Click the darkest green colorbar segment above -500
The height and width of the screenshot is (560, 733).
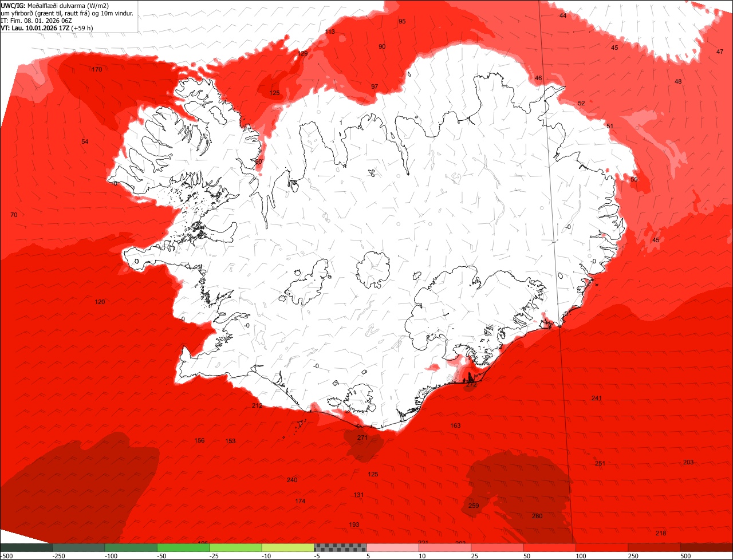pos(26,547)
